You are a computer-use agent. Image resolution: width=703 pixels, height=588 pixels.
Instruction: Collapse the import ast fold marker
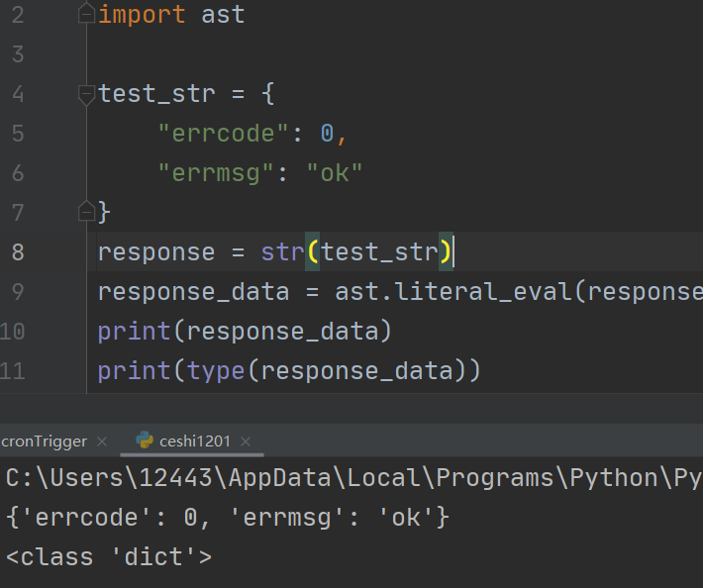[x=87, y=15]
